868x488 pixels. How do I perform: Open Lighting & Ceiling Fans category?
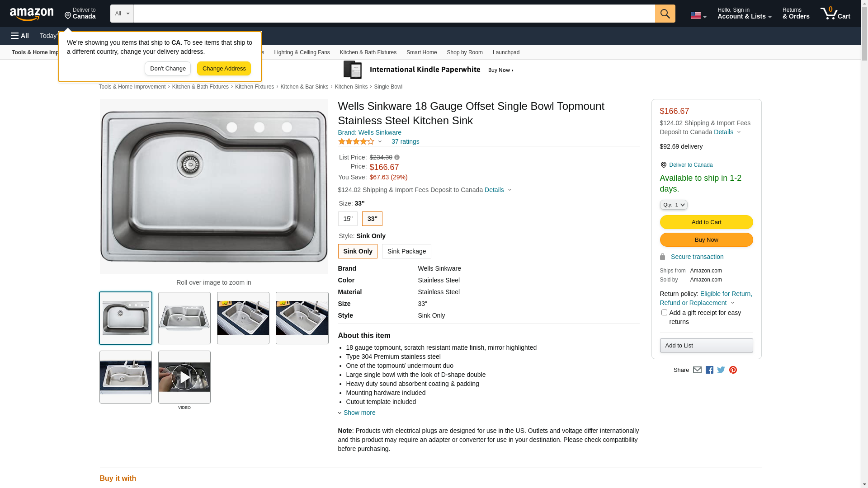[x=302, y=52]
